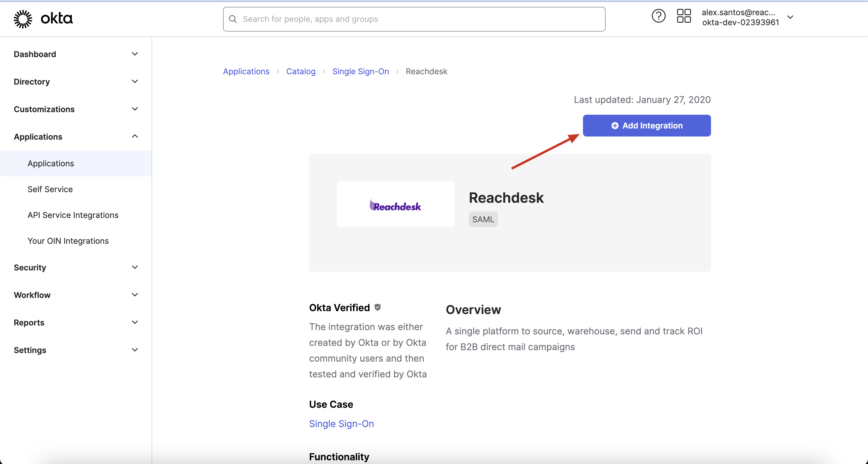The height and width of the screenshot is (464, 868).
Task: Open the Single Sign-On use case link
Action: 341,424
